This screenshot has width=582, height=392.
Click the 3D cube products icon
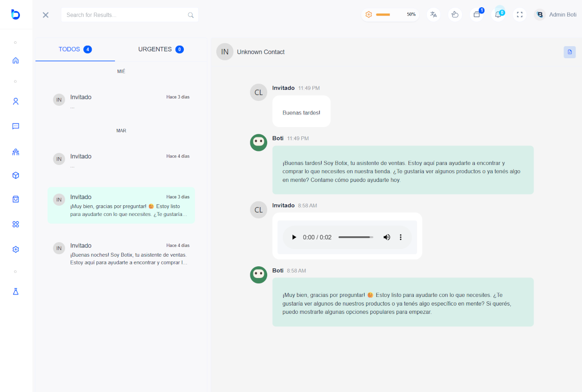pyautogui.click(x=16, y=175)
